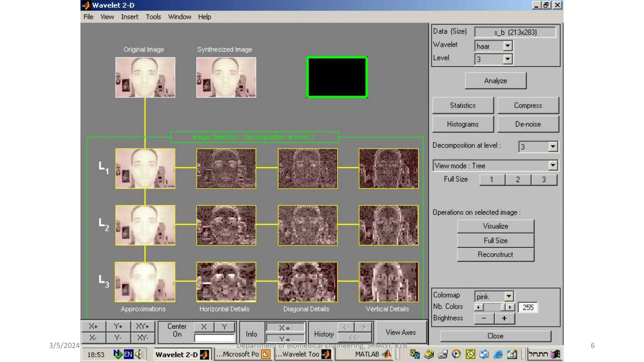Image resolution: width=644 pixels, height=362 pixels.
Task: Open the Colormap pink dropdown
Action: pos(508,296)
